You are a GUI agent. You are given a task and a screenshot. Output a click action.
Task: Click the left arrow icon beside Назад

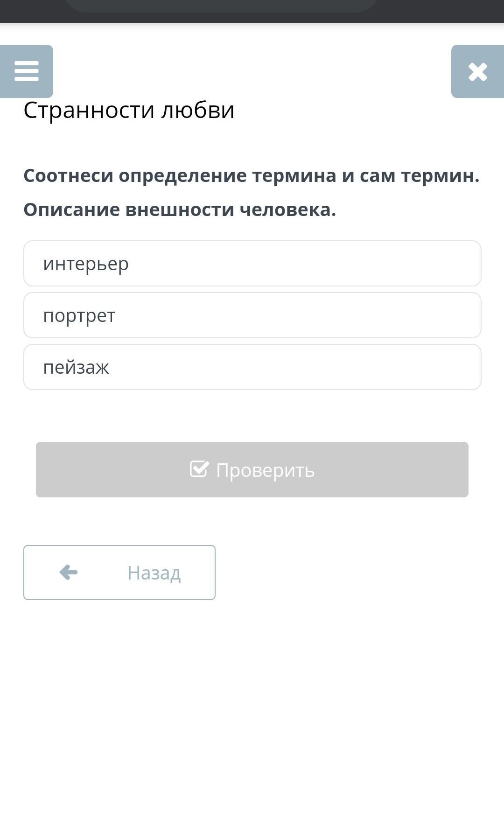[x=69, y=572]
